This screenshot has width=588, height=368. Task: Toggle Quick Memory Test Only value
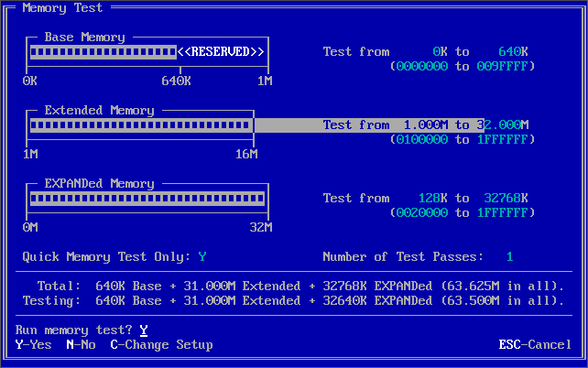click(202, 257)
